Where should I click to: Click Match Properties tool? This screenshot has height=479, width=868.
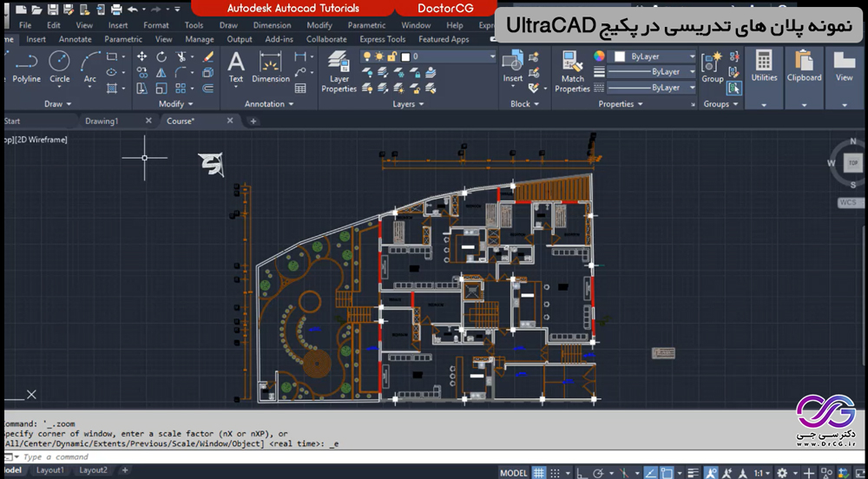[x=572, y=72]
